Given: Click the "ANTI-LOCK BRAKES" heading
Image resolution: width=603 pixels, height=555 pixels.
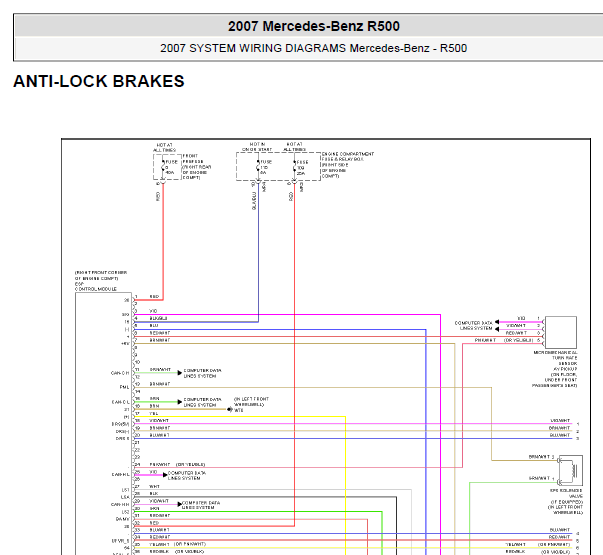Looking at the screenshot, I should [x=99, y=81].
